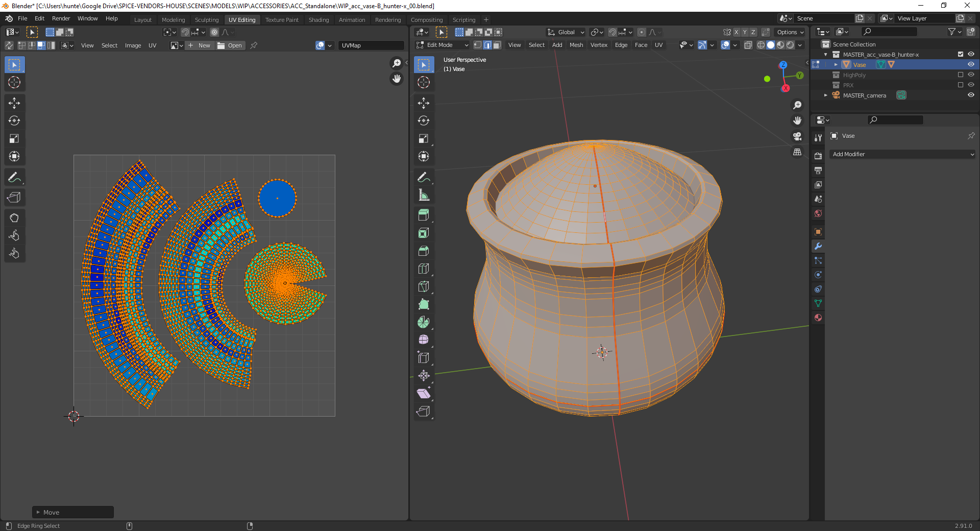Click the Open image button

coord(230,45)
